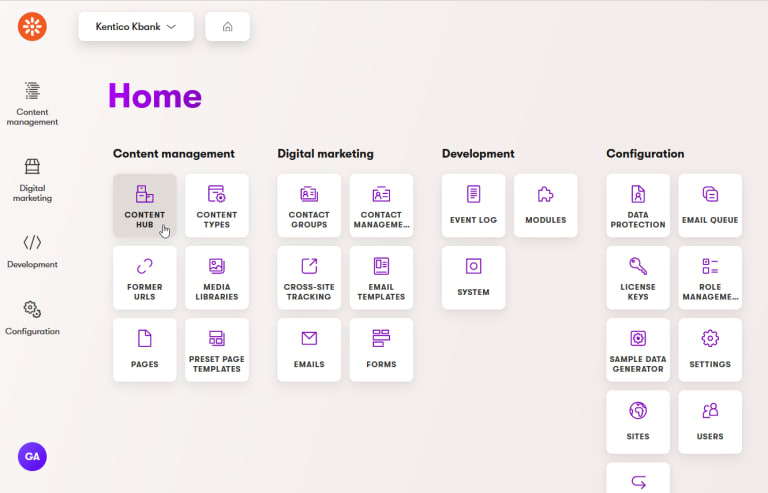
Task: Open Configuration in the sidebar
Action: (32, 319)
